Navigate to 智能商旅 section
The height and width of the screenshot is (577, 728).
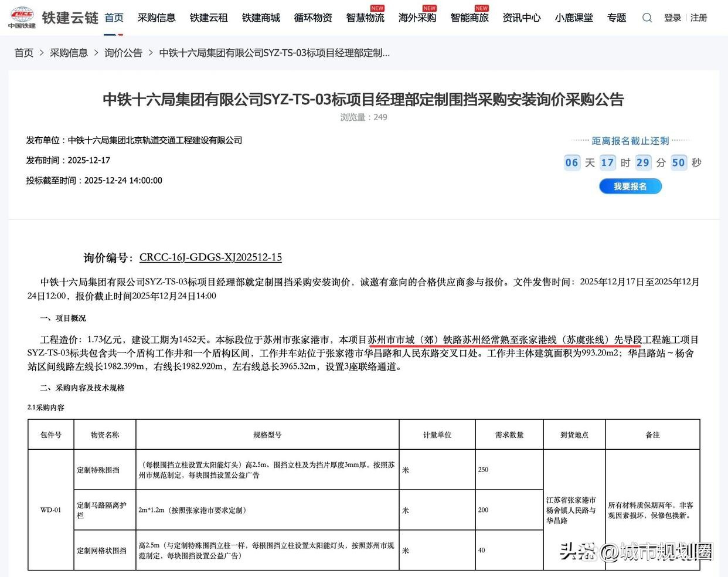tap(470, 18)
